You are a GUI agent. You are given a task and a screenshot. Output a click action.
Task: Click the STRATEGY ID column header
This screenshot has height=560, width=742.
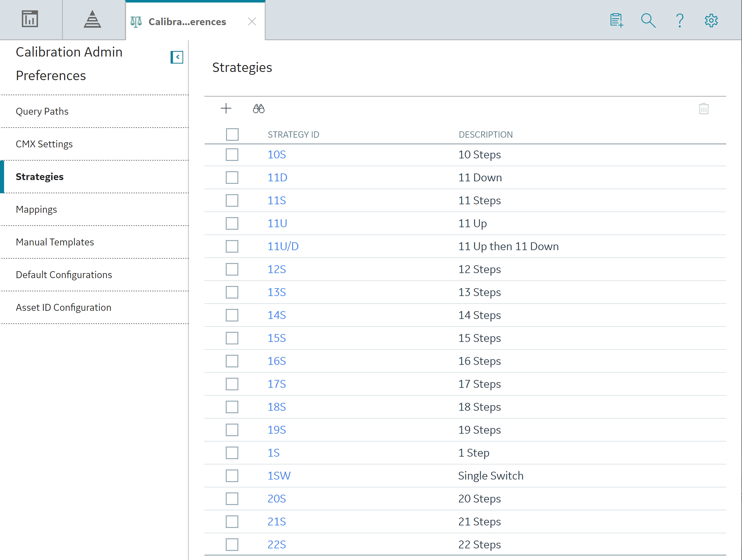294,135
